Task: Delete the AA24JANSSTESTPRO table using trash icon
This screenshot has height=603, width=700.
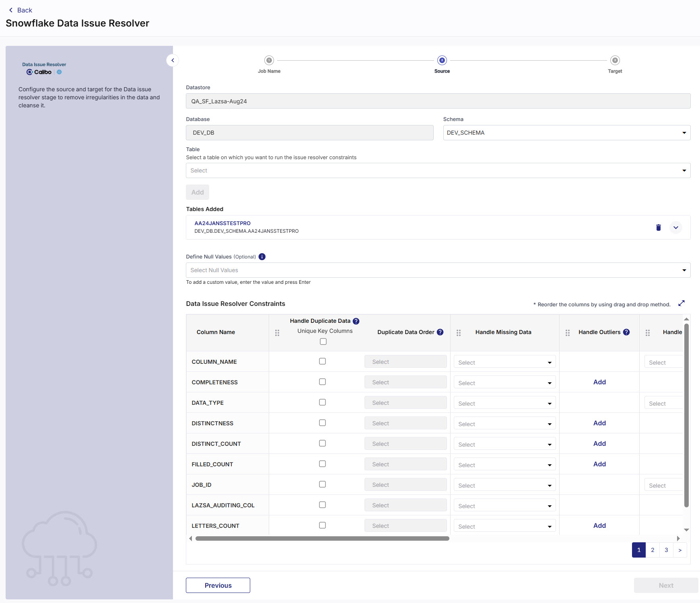Action: pos(658,227)
